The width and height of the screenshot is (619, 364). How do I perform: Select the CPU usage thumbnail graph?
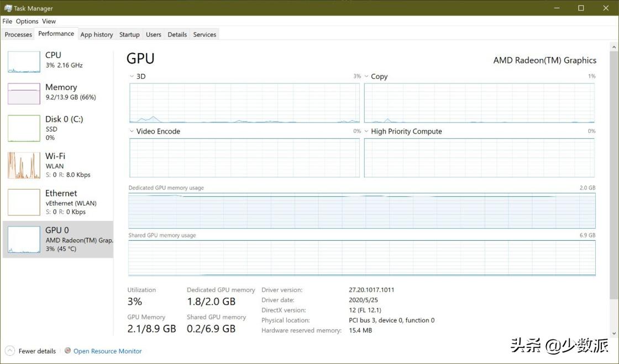[x=24, y=62]
